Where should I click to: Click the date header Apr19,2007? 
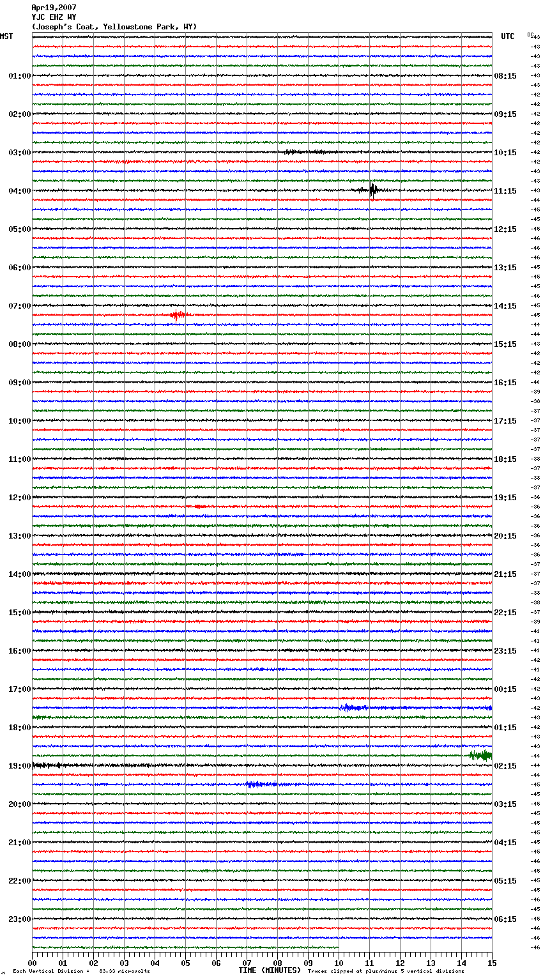(54, 8)
